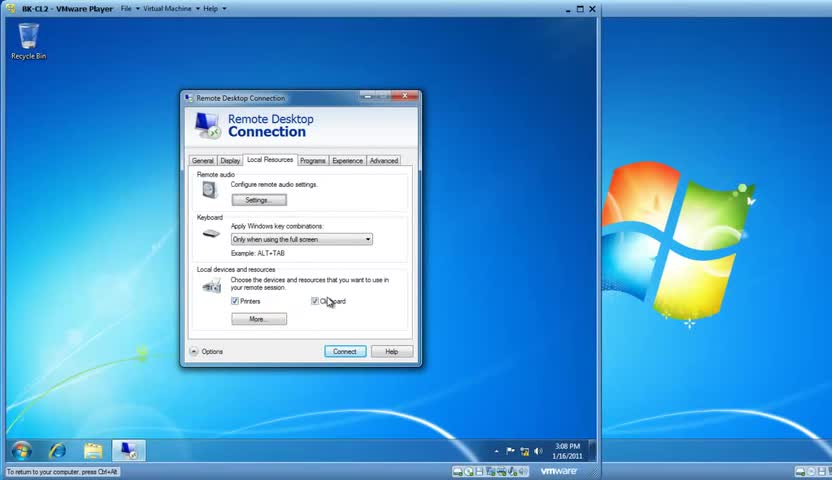Click VMware network adapter status icon
Viewport: 832px width, 480px height.
(x=491, y=471)
